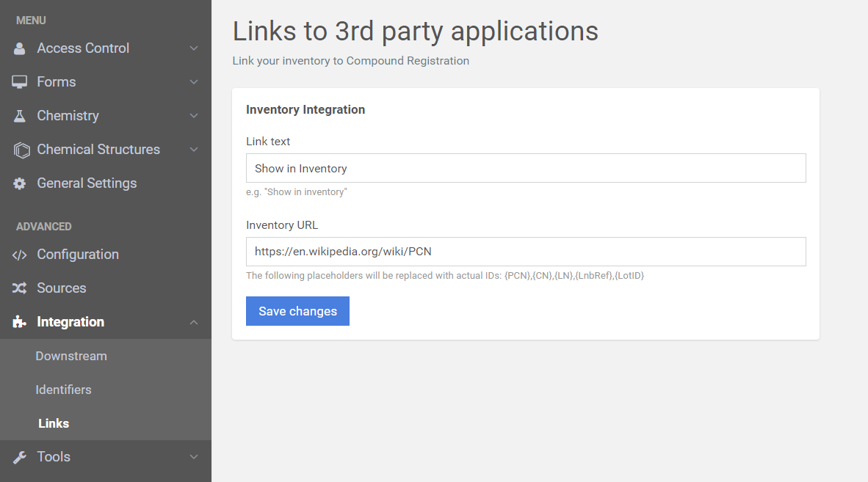Click the General Settings gear icon

pos(20,183)
